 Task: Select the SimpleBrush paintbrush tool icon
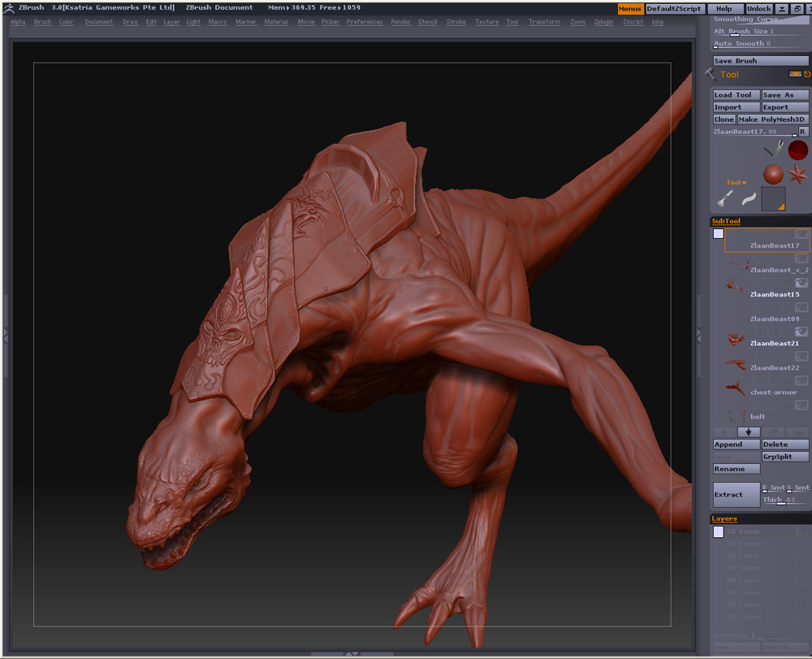pos(725,198)
